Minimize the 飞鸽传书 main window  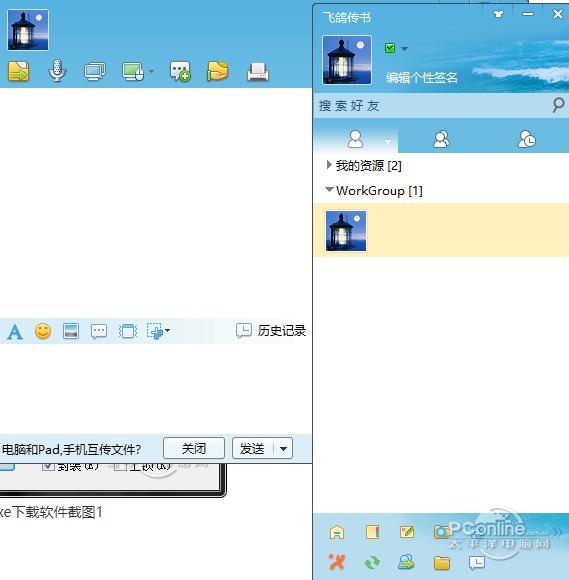(x=528, y=14)
